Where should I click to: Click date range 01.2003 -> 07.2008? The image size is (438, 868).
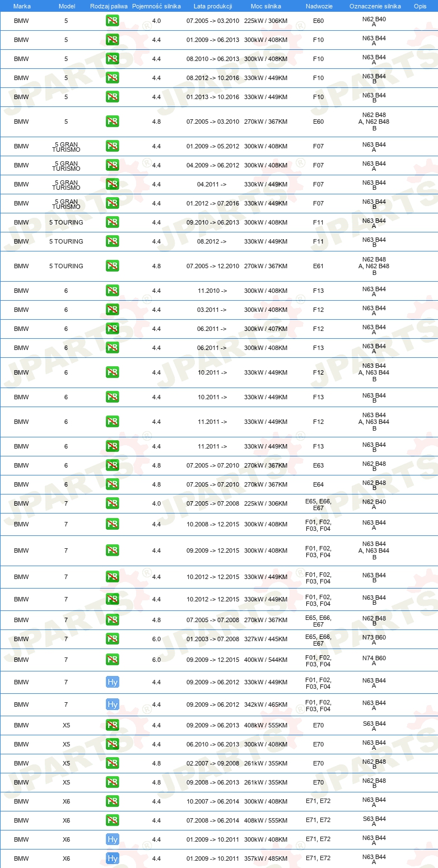pyautogui.click(x=213, y=639)
